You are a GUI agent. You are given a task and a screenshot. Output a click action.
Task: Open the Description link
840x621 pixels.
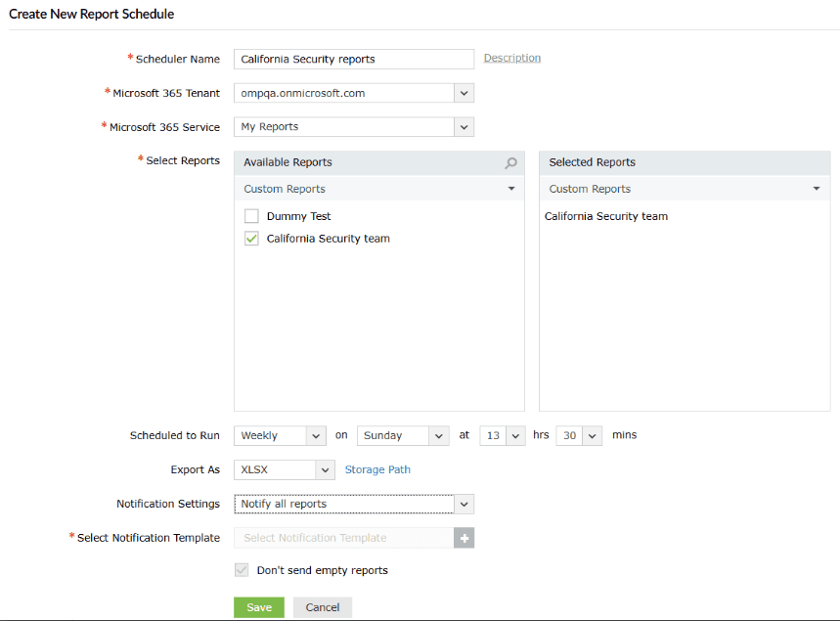pos(511,58)
